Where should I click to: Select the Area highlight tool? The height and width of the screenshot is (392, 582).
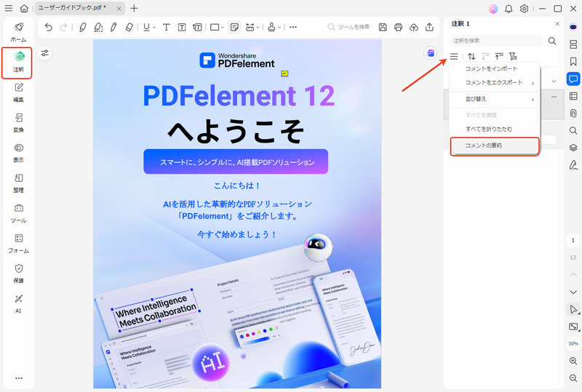click(98, 27)
